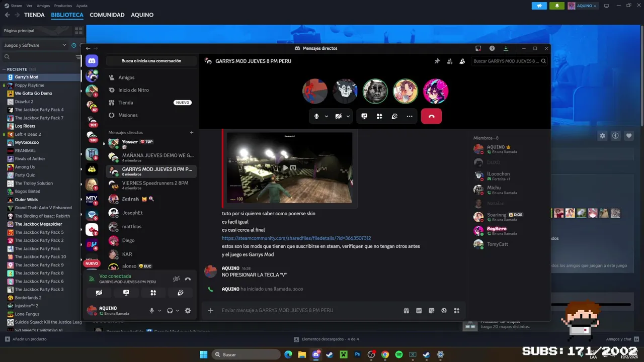Search in GARRYS MOD JUEVES 8 PM field

click(x=510, y=61)
